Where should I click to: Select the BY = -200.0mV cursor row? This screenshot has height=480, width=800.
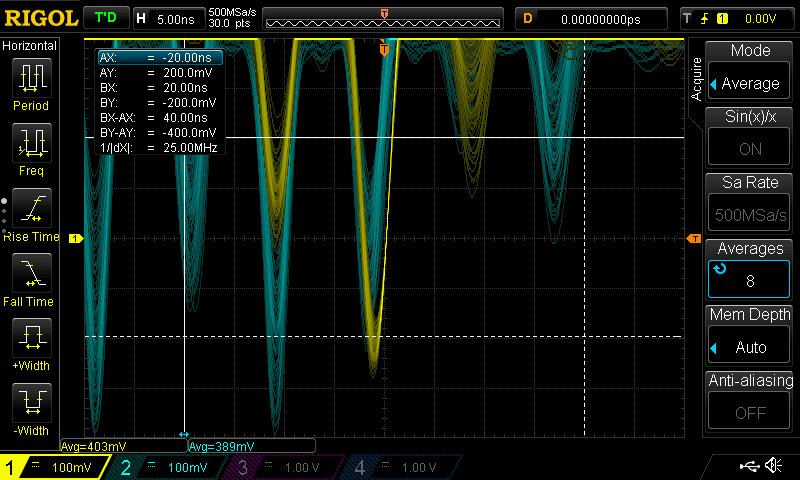coord(160,103)
